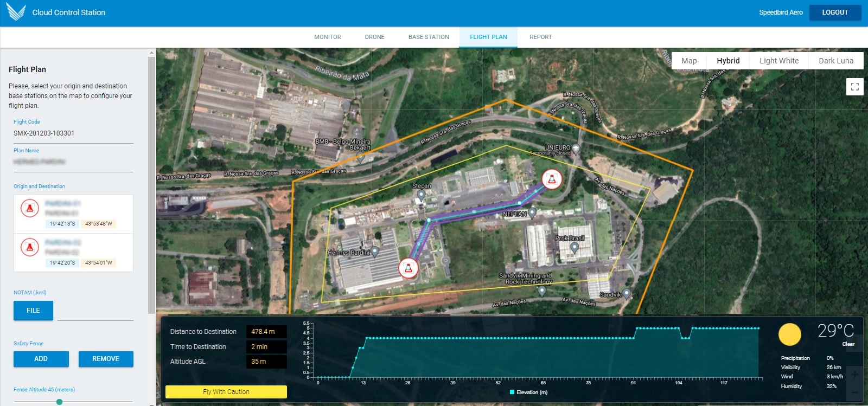Click the Cloud Control Station winged logo

coord(16,12)
